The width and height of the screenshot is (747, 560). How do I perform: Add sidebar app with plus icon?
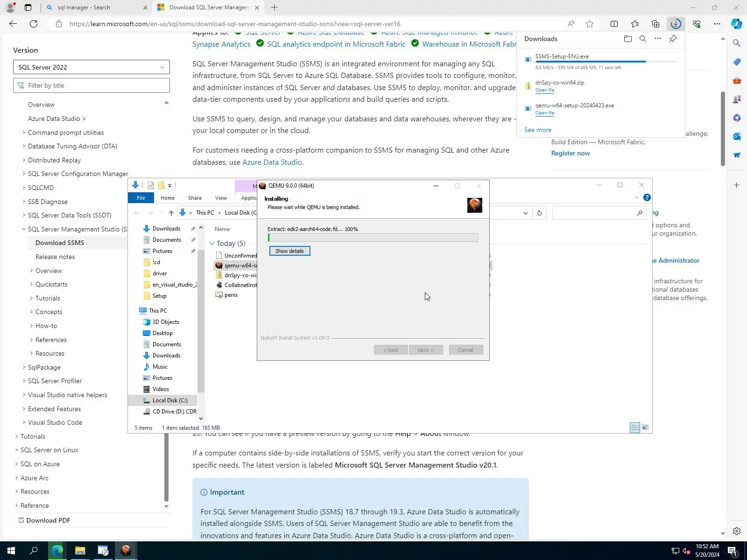pos(737,185)
